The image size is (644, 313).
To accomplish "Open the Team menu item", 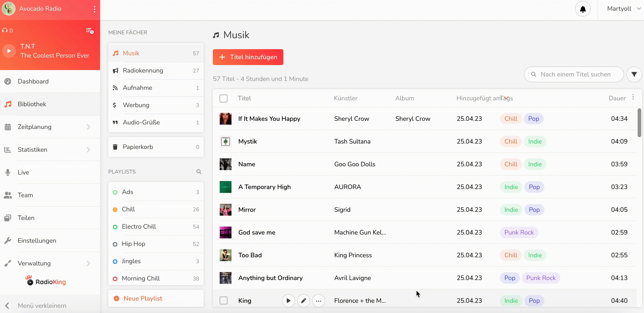I will pos(50,195).
